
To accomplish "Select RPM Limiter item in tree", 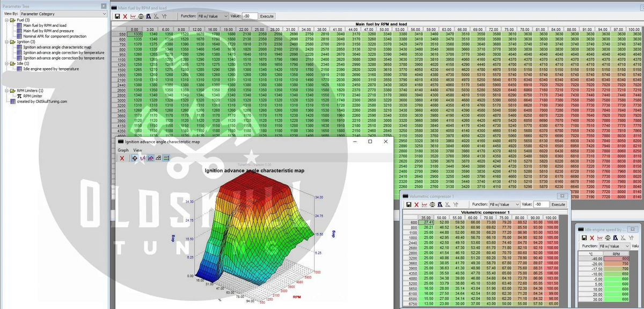I will (x=33, y=95).
